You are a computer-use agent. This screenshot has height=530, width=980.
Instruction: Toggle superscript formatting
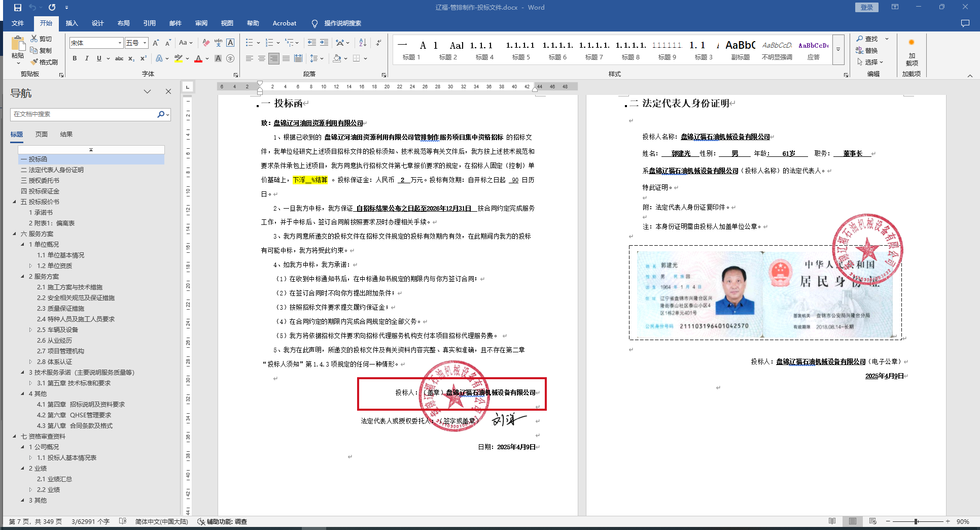pyautogui.click(x=144, y=58)
